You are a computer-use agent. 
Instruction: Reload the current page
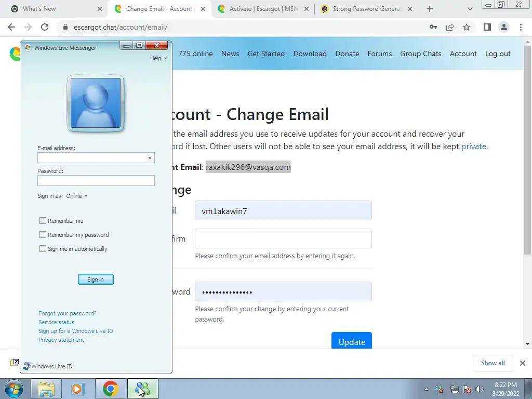(x=45, y=27)
